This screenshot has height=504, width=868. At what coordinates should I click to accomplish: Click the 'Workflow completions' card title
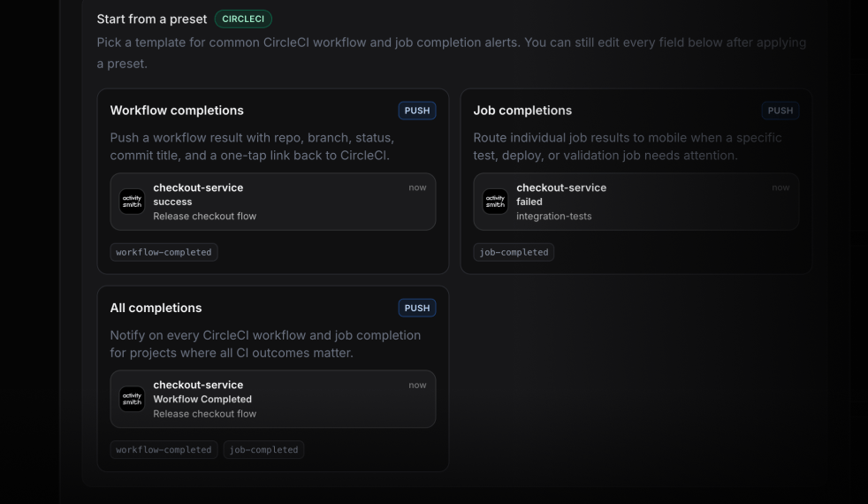[177, 111]
